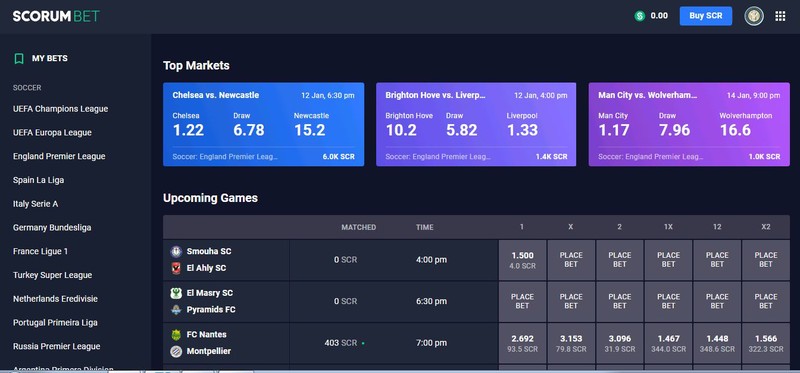Open UEFA Champions League in sidebar
800x373 pixels.
[x=61, y=109]
